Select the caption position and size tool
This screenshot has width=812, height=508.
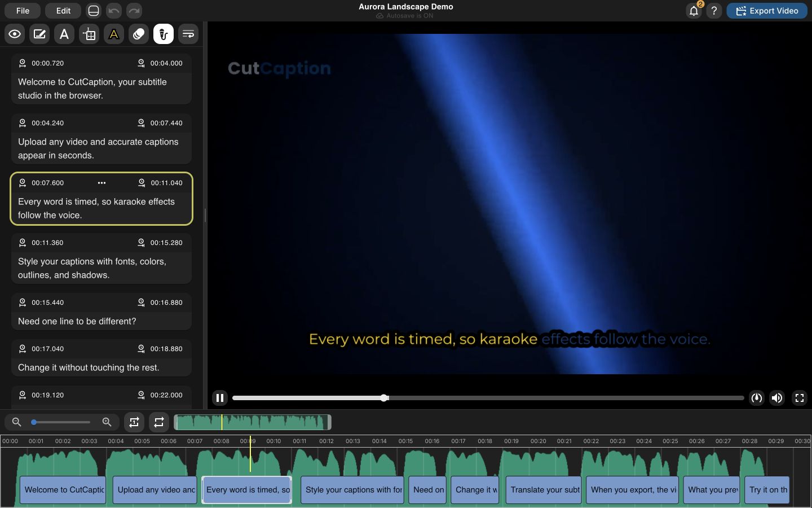(89, 34)
